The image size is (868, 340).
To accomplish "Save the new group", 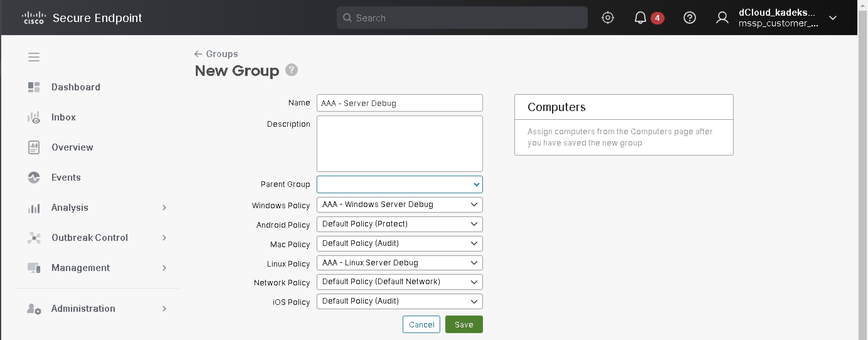I will pyautogui.click(x=463, y=324).
